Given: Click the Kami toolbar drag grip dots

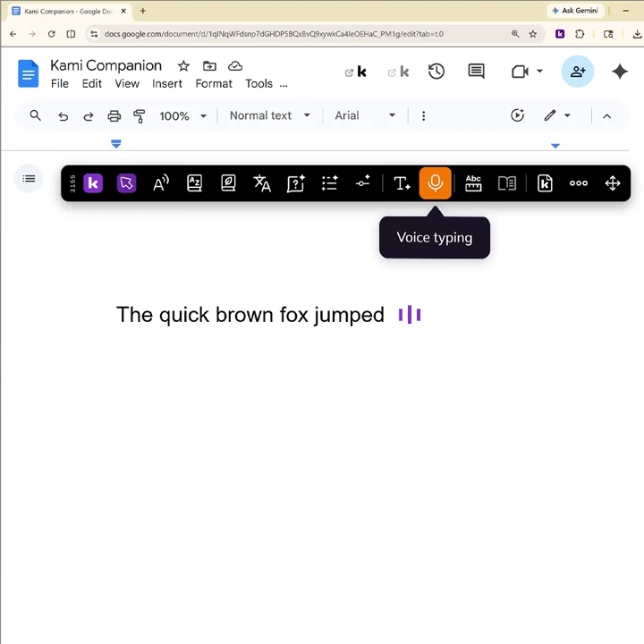Looking at the screenshot, I should coord(72,183).
